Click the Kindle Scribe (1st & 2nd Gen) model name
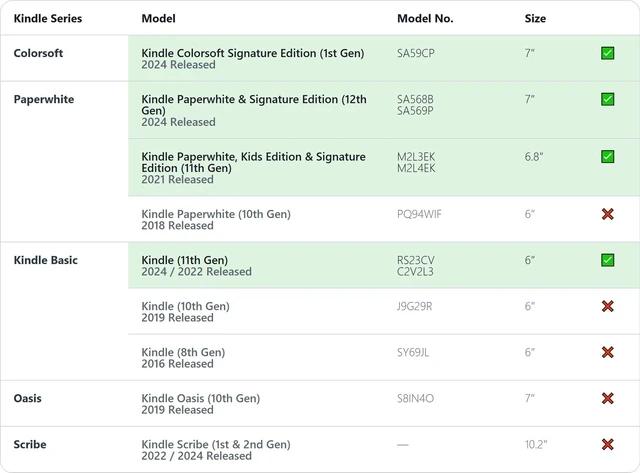The image size is (640, 473). tap(216, 444)
